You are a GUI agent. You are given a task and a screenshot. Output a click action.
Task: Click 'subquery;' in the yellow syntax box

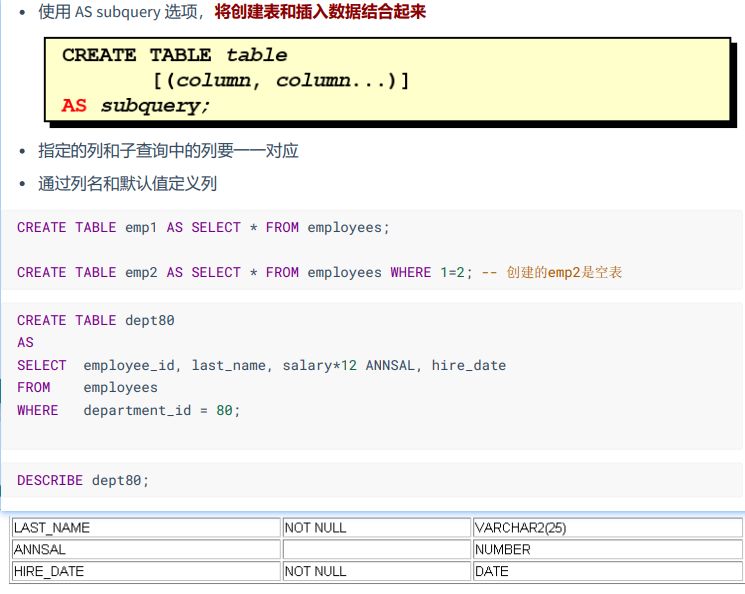coord(155,105)
